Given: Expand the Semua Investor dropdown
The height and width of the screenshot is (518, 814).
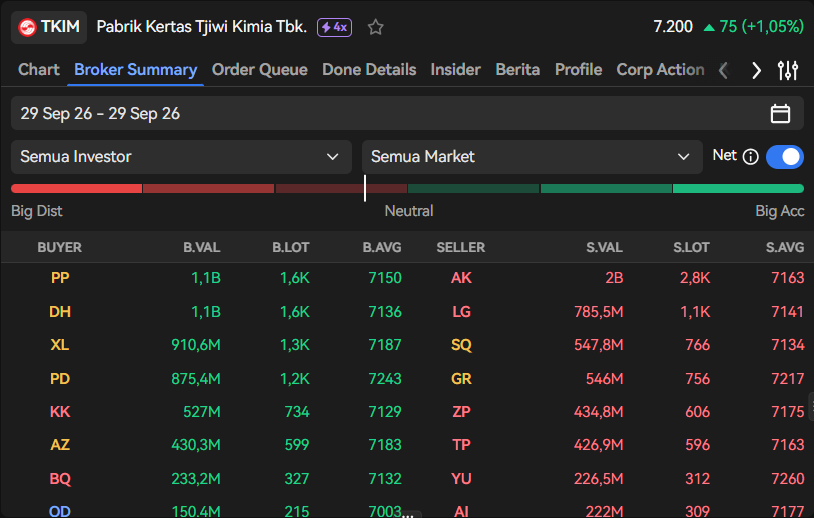Looking at the screenshot, I should (181, 157).
